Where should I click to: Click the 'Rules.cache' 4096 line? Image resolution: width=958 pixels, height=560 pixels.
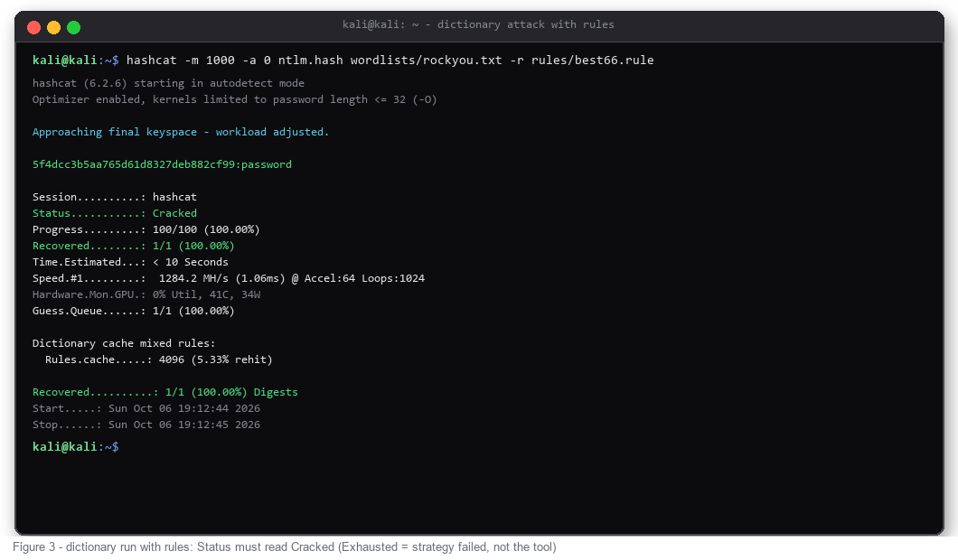159,359
